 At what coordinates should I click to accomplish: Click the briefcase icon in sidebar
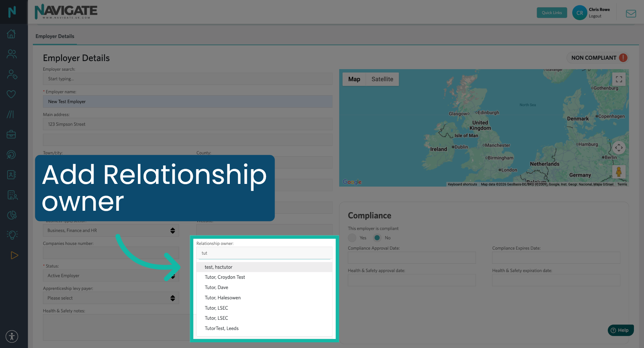point(11,135)
